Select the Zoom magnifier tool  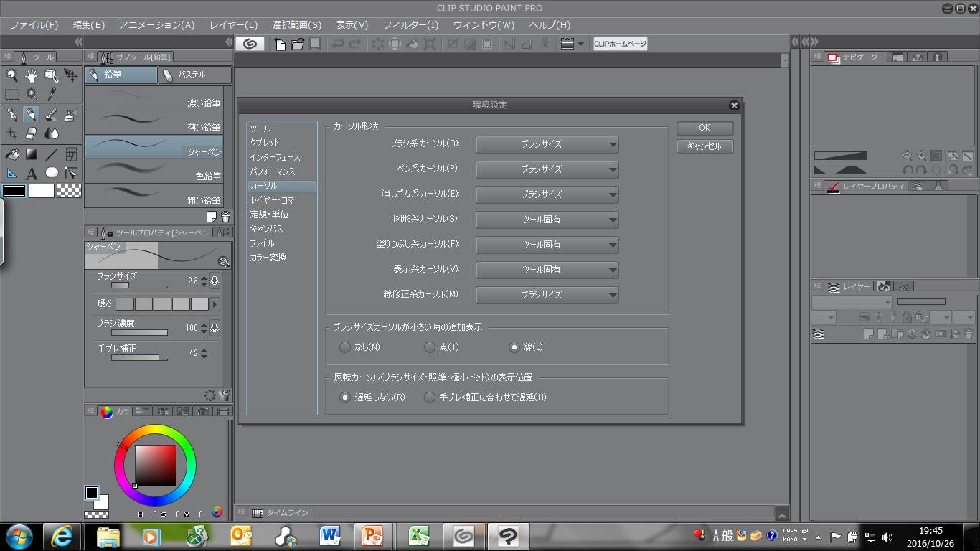(x=12, y=75)
